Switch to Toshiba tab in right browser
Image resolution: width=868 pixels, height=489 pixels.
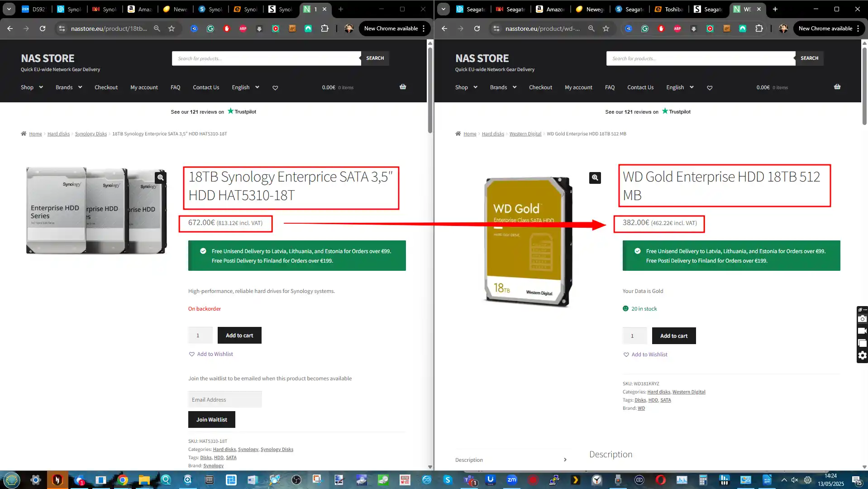pyautogui.click(x=668, y=9)
